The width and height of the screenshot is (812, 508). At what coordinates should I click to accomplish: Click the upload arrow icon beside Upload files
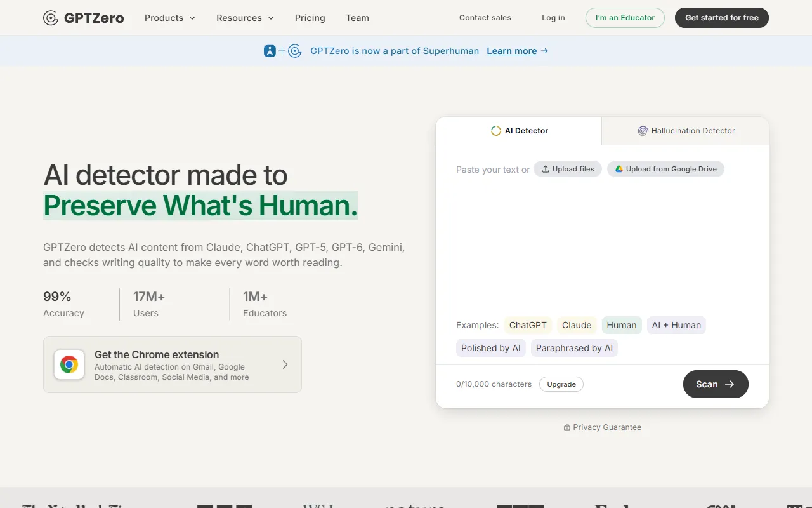[545, 169]
